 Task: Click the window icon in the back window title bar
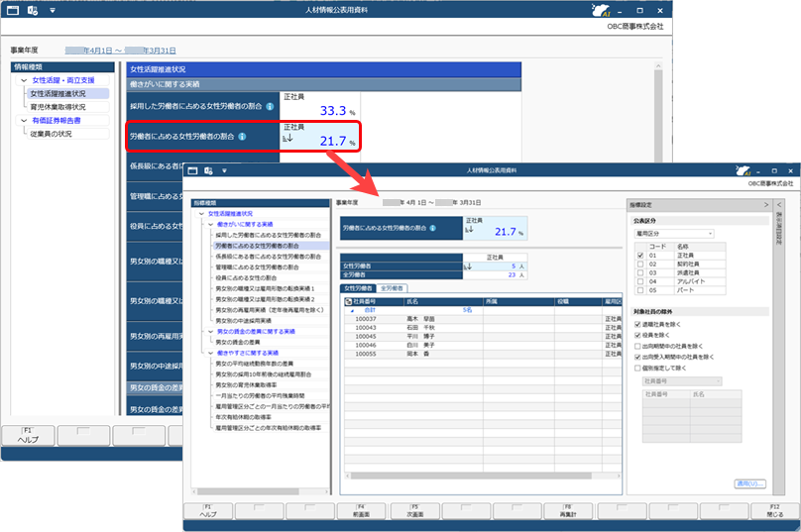pyautogui.click(x=14, y=10)
